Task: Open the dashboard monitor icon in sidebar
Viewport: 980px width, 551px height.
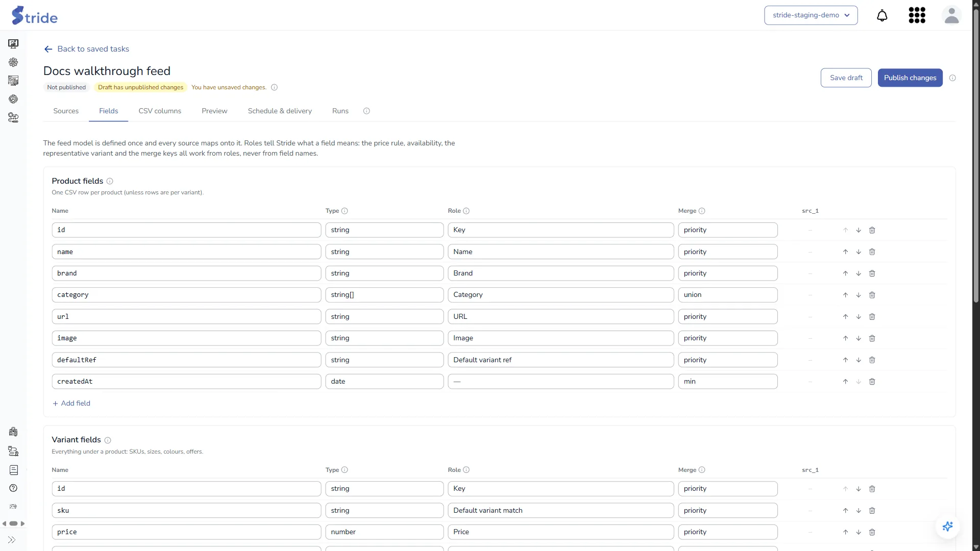Action: [x=13, y=44]
